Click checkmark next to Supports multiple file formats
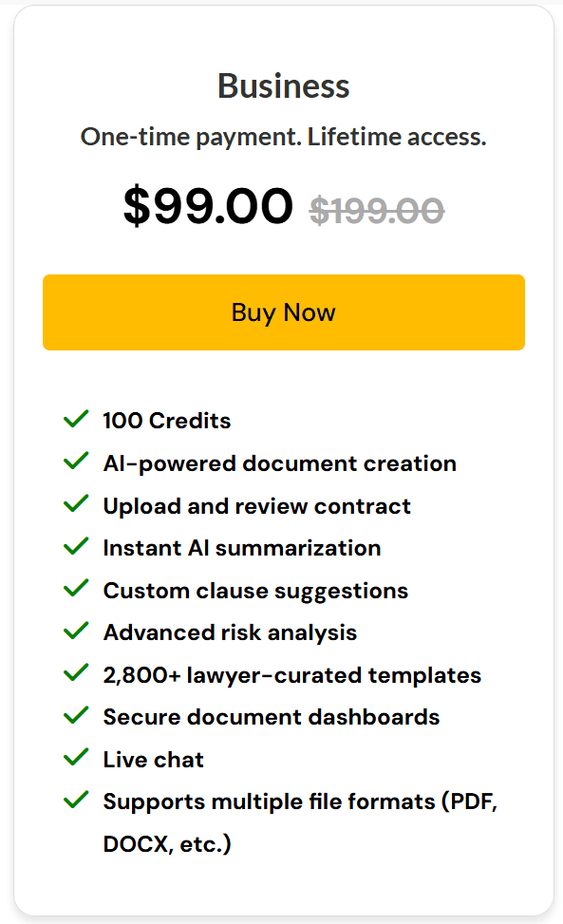Image resolution: width=563 pixels, height=924 pixels. (76, 801)
